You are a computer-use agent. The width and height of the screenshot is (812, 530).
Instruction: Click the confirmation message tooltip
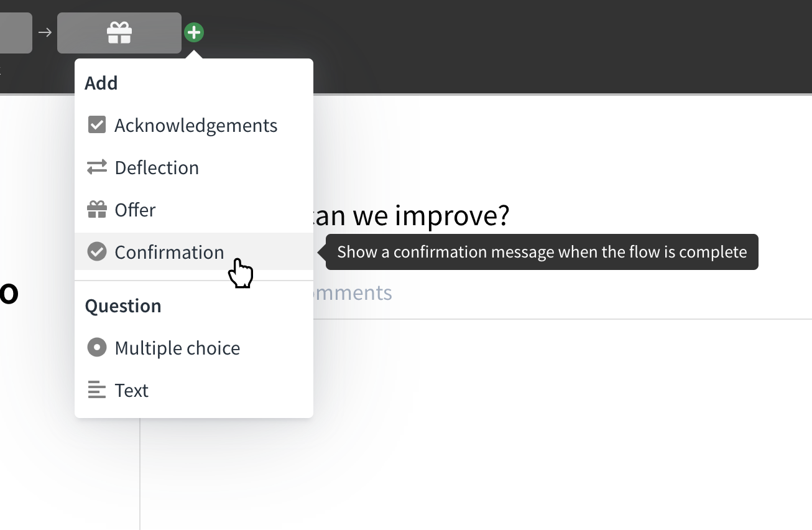coord(542,251)
